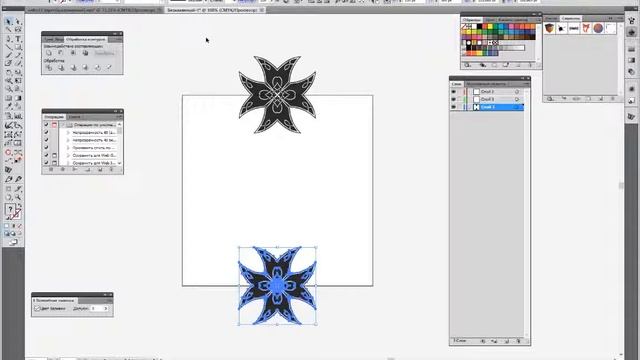Open Layers panel options menu
Viewport: 640px width, 360px height.
point(526,84)
